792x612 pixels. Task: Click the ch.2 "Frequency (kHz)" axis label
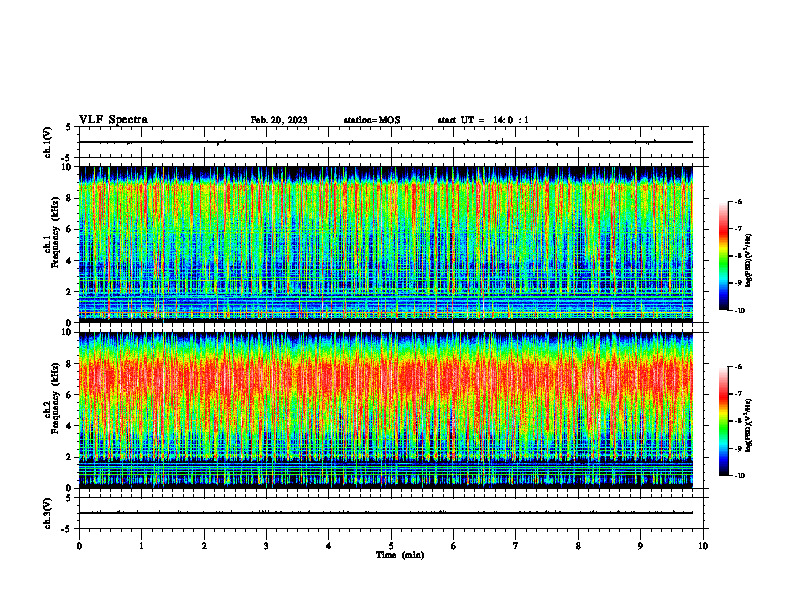[x=56, y=399]
